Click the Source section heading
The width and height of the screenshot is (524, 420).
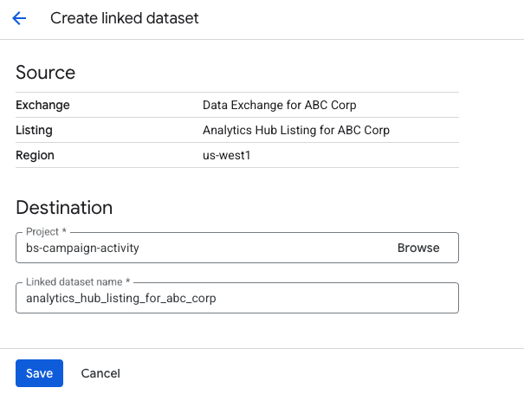45,72
